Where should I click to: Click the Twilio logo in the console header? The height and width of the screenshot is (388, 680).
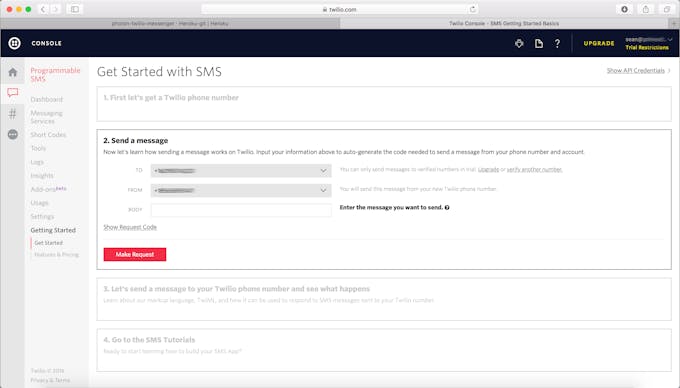[x=14, y=43]
